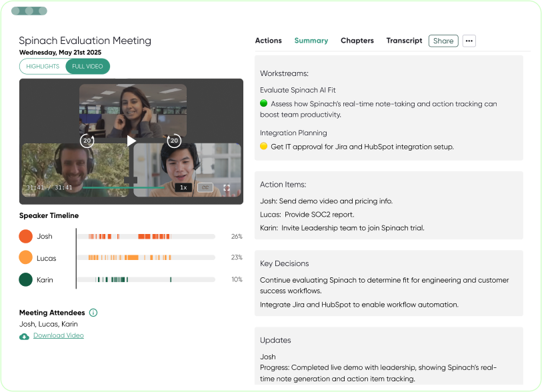The height and width of the screenshot is (392, 542).
Task: Click the 31:41 / 31:41 time display
Action: (x=49, y=187)
